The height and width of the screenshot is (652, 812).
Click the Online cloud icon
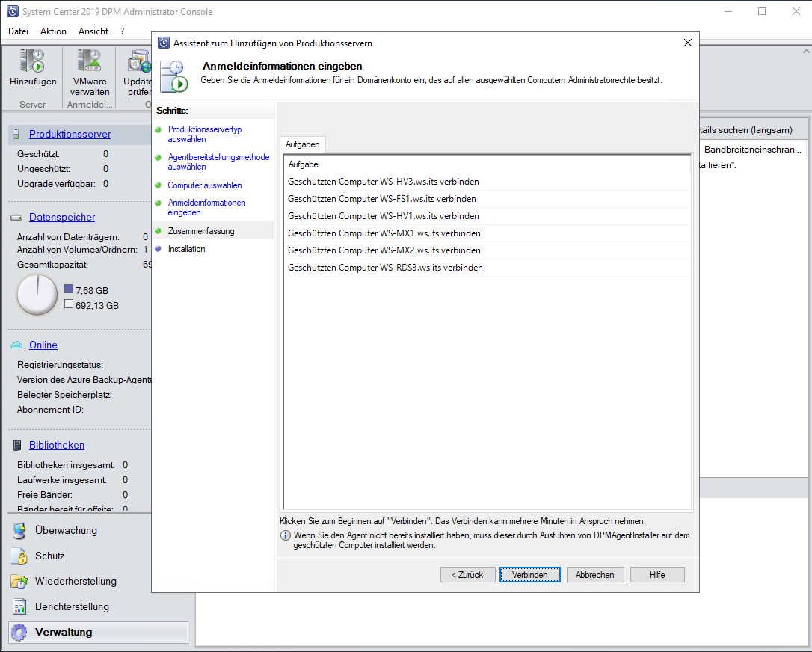coord(16,345)
